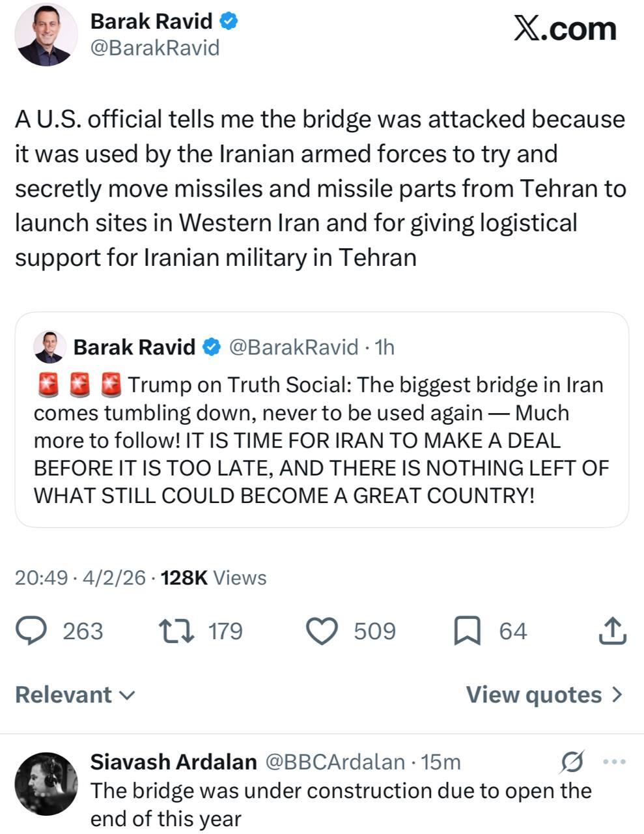Open the quoted Trump Truth Social post
The width and height of the screenshot is (644, 834).
322,440
